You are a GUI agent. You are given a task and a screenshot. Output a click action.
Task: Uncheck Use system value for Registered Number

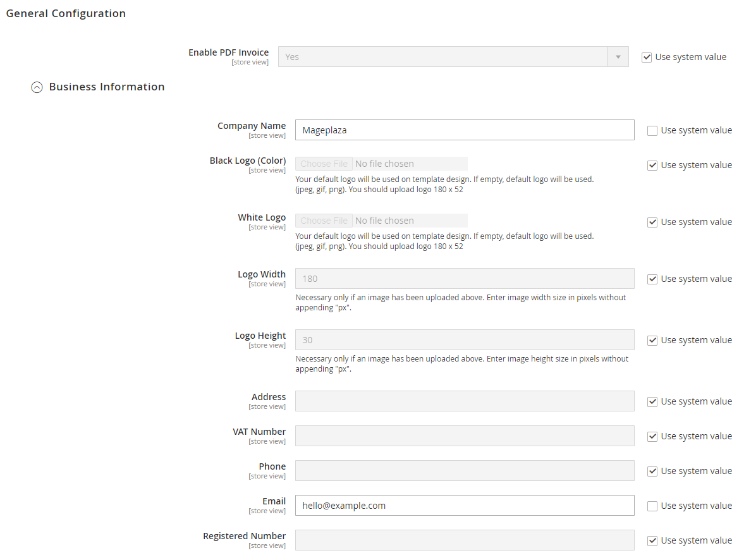pyautogui.click(x=652, y=541)
